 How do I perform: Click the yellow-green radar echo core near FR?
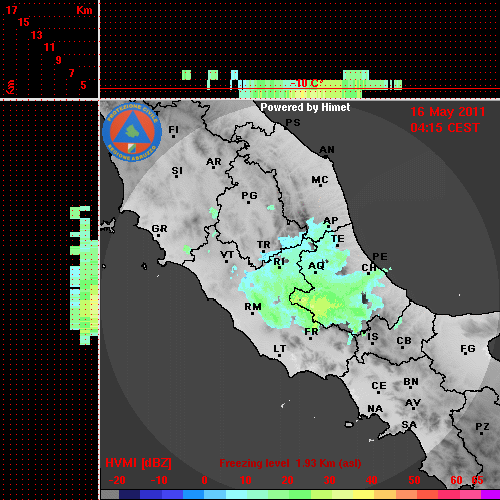coord(321,304)
